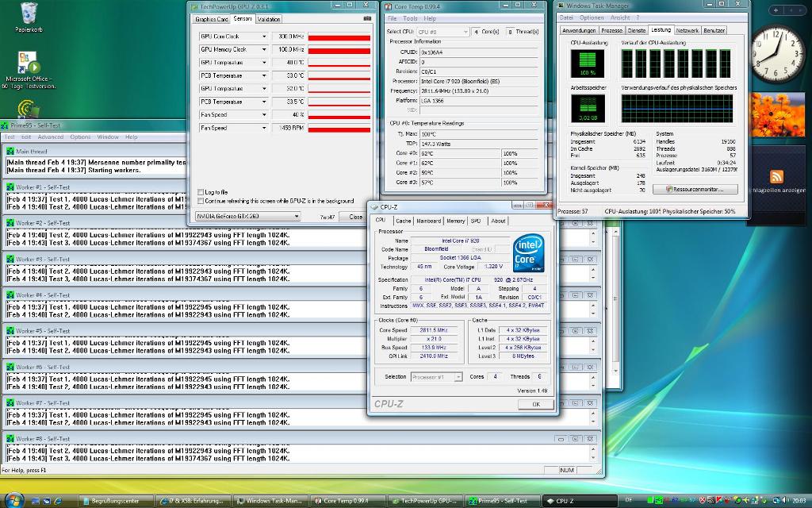Open Fan Speed dropdown showing 40 %
812x508 pixels.
tap(264, 114)
